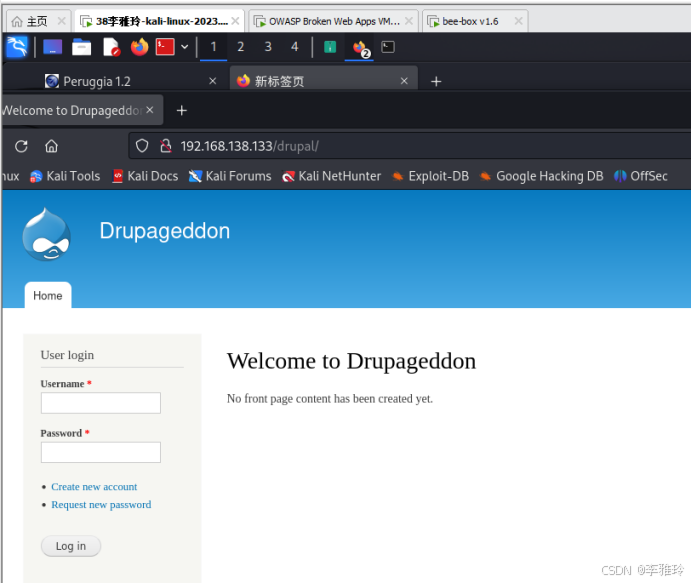Launch Firefox from the Kali panel
The image size is (692, 584).
(x=139, y=47)
